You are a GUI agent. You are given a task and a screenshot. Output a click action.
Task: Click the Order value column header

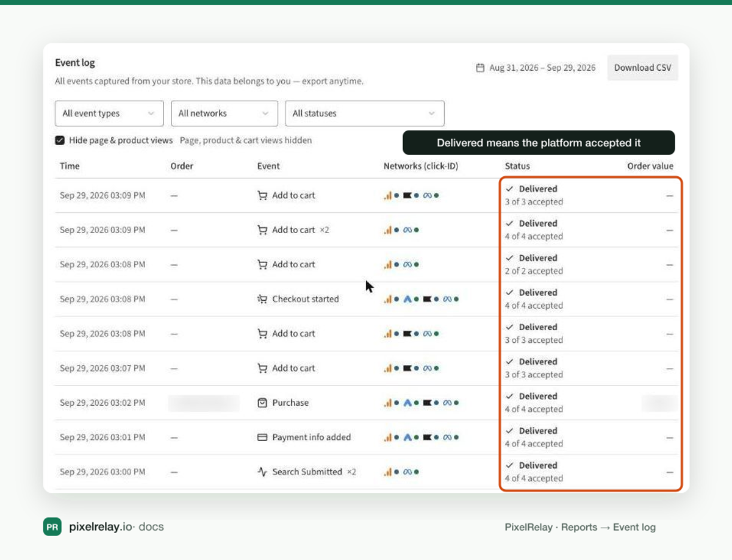pos(650,166)
